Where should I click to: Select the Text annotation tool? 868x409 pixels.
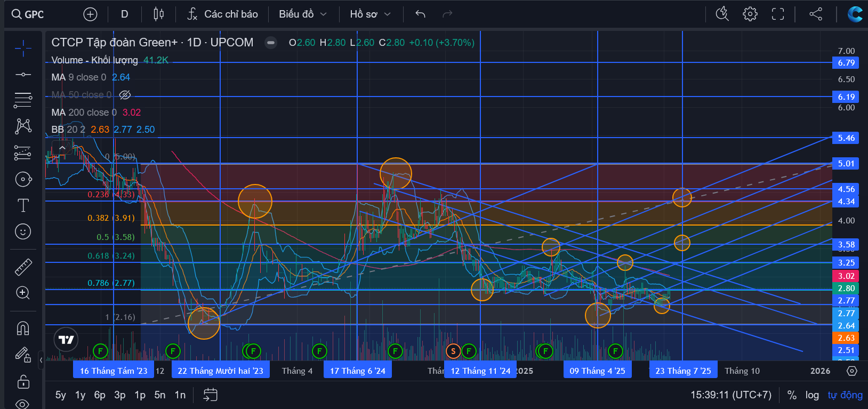23,205
